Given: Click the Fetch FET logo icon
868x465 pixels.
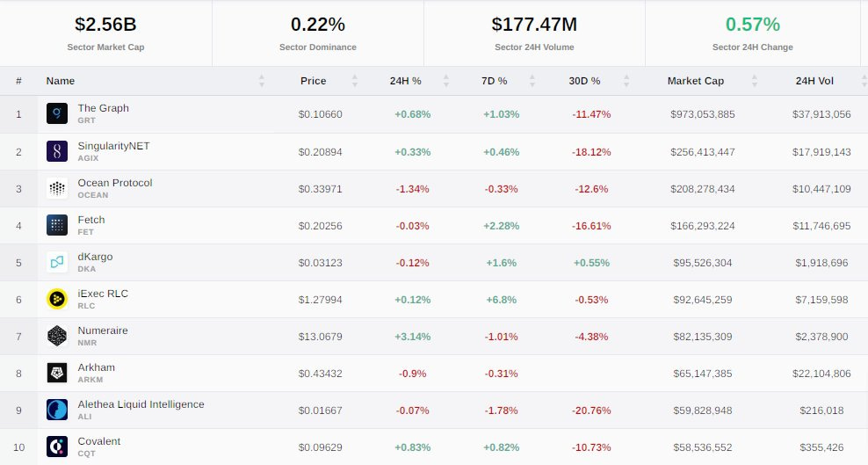Looking at the screenshot, I should (57, 225).
